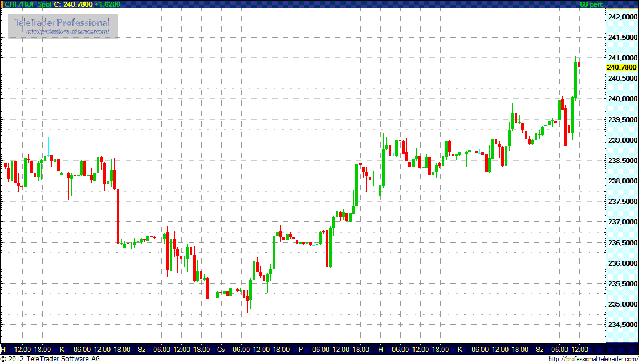
Task: Click the 242,0000 price axis label
Action: click(x=622, y=17)
